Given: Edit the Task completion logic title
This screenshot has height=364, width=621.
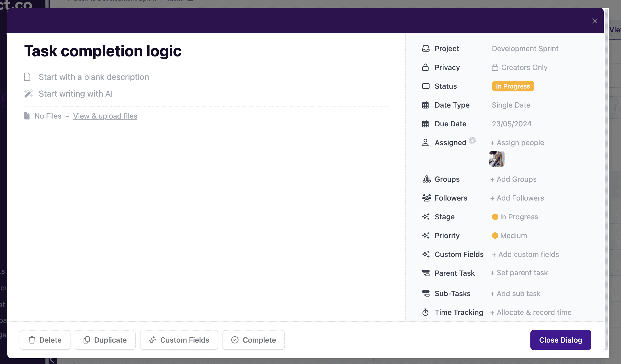Looking at the screenshot, I should (x=103, y=51).
